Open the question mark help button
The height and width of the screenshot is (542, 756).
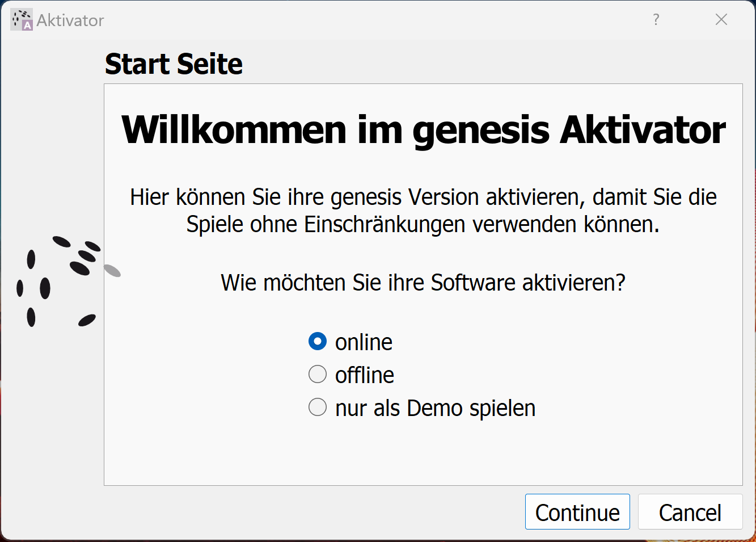click(x=656, y=20)
